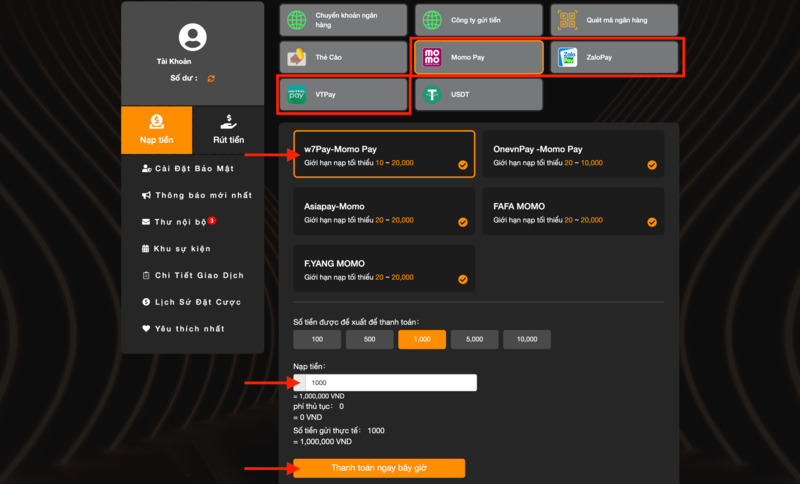Click the Thẻ Cào card icon

(x=296, y=57)
